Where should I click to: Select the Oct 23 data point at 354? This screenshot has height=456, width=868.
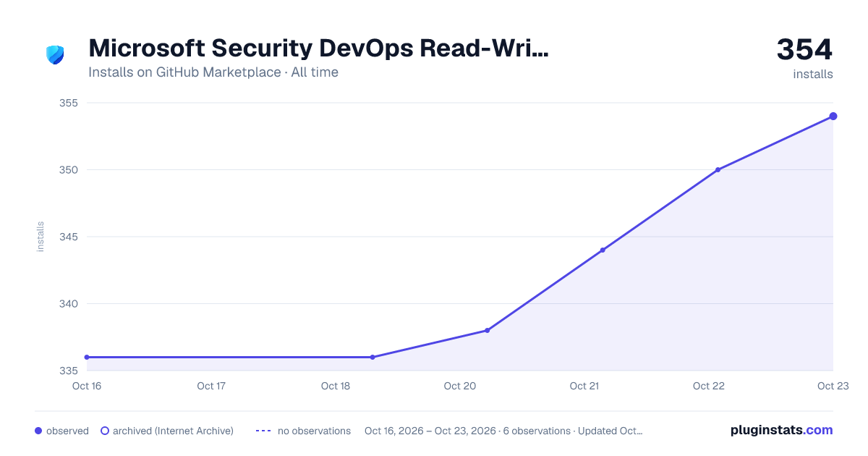[833, 117]
